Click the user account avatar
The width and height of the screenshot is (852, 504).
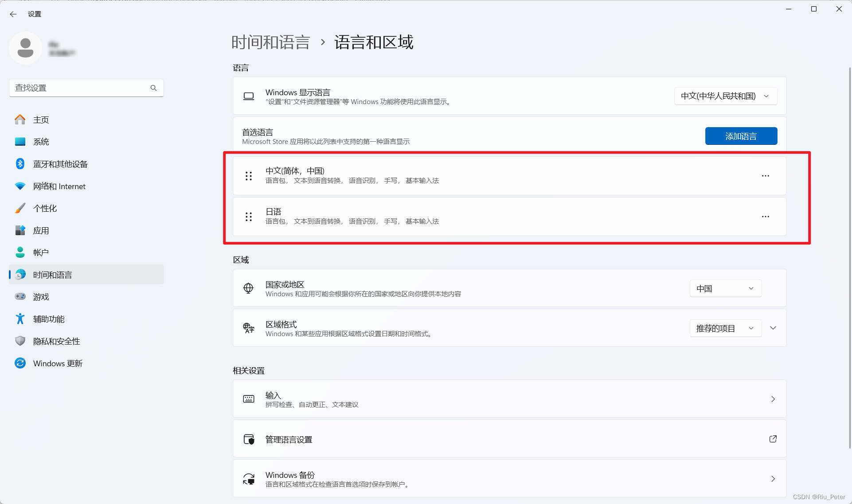pyautogui.click(x=25, y=48)
